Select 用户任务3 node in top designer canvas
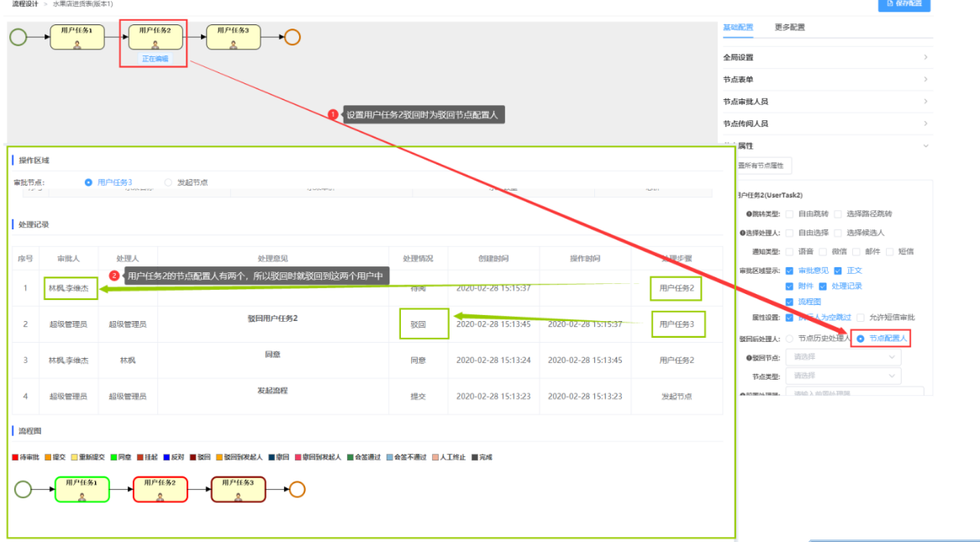 (x=233, y=37)
